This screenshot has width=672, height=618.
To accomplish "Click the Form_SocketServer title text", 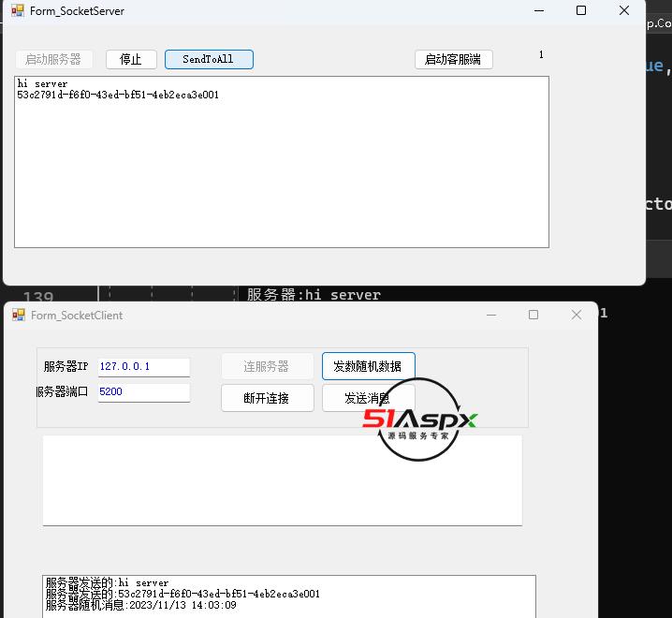I will (77, 11).
